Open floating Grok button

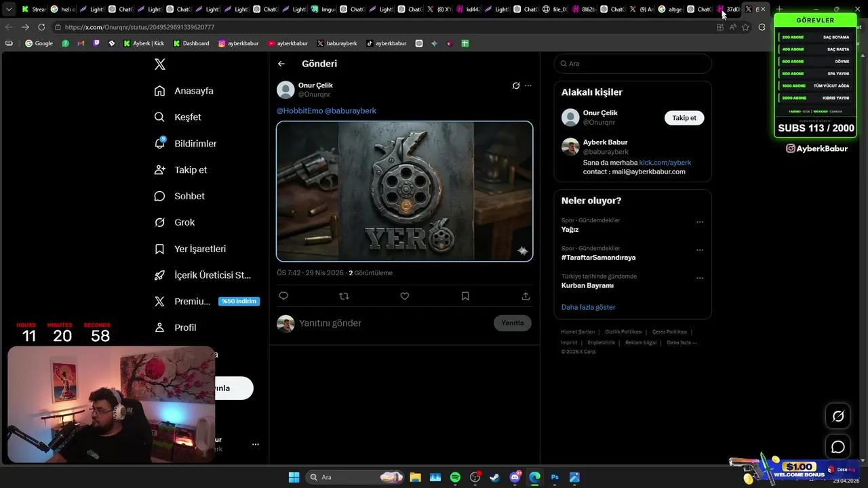pos(838,416)
